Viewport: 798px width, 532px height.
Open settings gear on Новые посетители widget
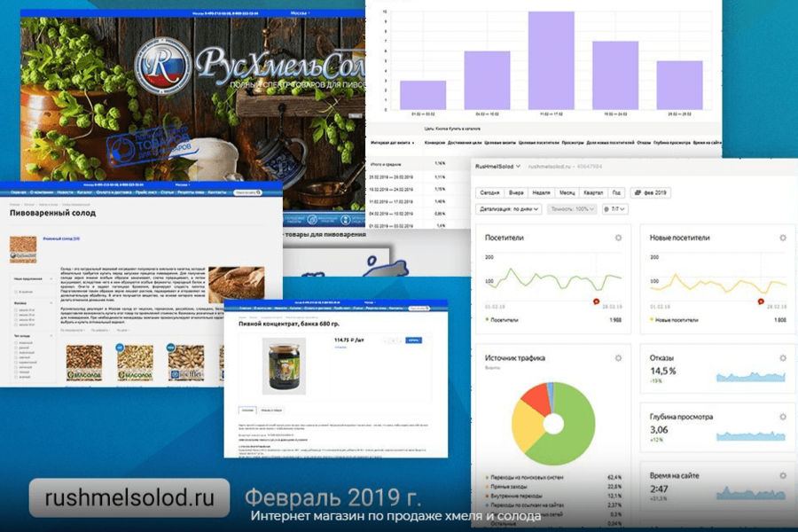[783, 238]
